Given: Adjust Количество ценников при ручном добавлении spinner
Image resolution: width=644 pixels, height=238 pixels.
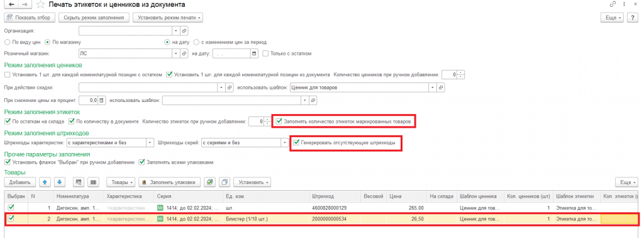Looking at the screenshot, I should click(x=461, y=75).
